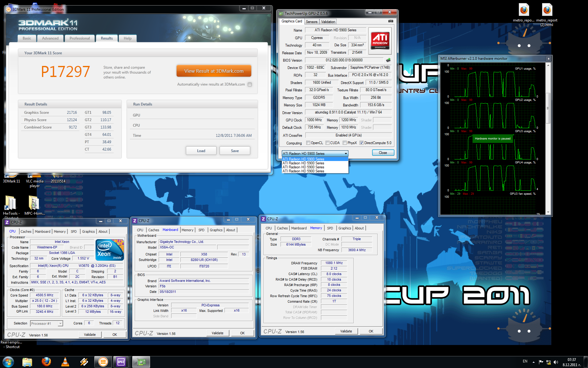Open the Professional tab in 3DMark 11
The image size is (588, 368).
[80, 38]
